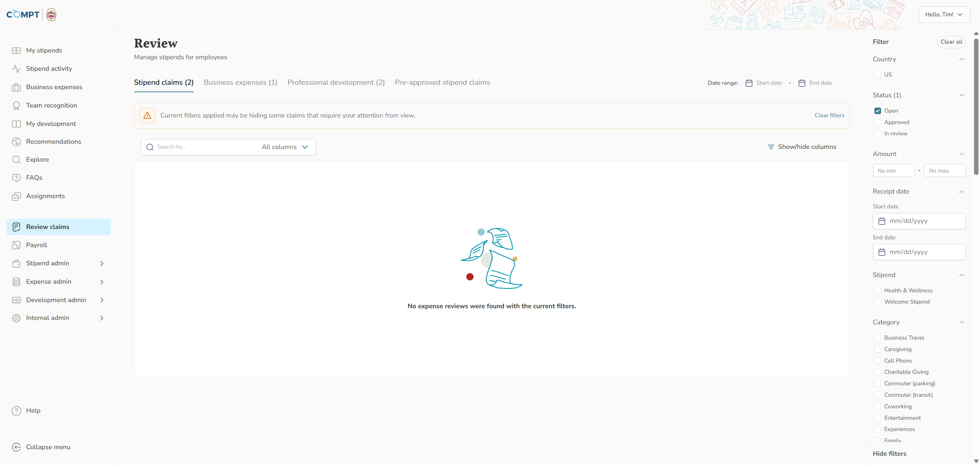The width and height of the screenshot is (980, 465).
Task: Click the No min amount field
Action: click(x=893, y=171)
